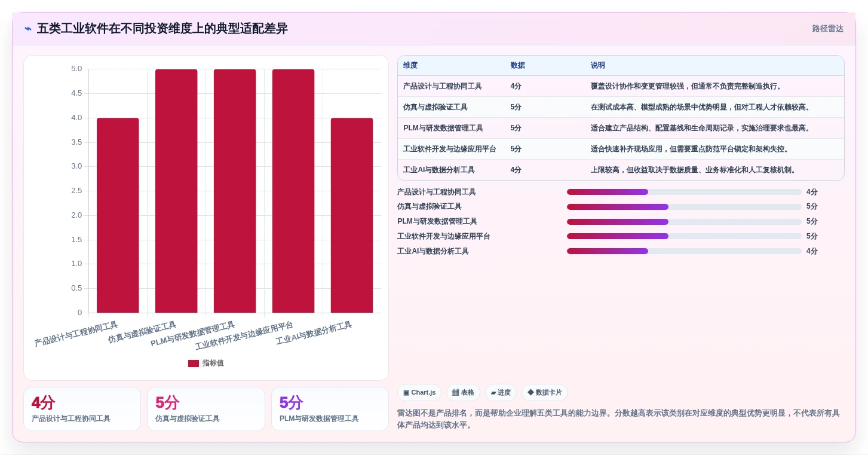Click the footnote starting with 雷达图不是产品排名

(619, 419)
